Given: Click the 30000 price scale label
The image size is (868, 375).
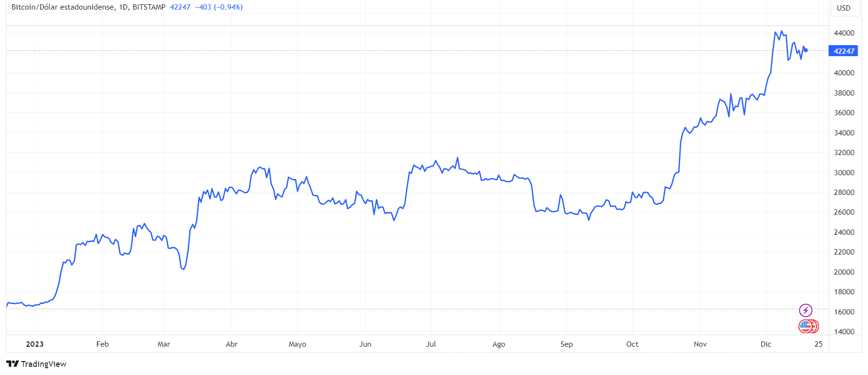Looking at the screenshot, I should (844, 172).
